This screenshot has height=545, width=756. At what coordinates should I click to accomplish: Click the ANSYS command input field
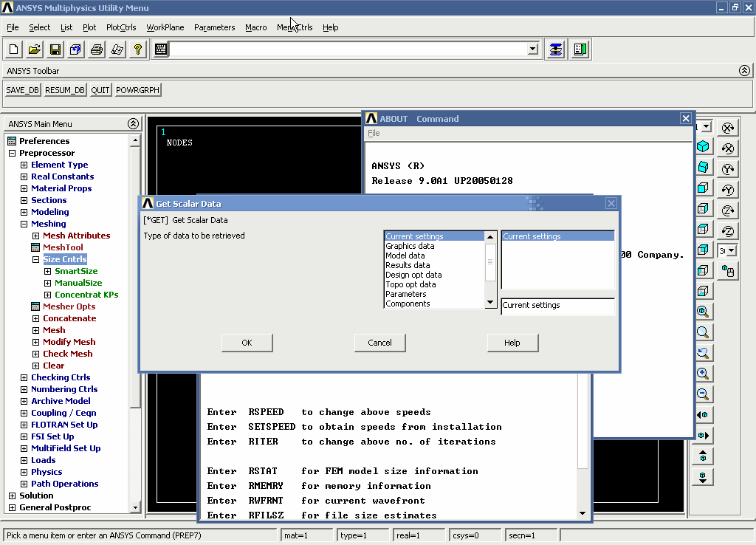pos(348,49)
